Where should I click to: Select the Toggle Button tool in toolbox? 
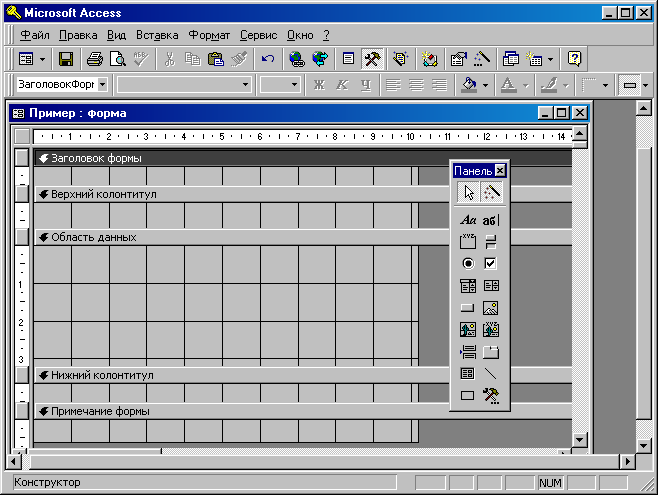(x=490, y=242)
